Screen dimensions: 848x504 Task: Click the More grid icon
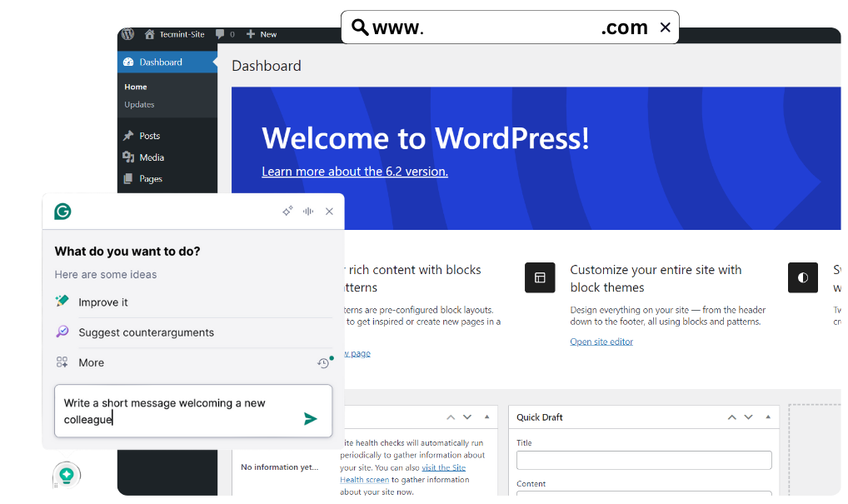coord(62,362)
